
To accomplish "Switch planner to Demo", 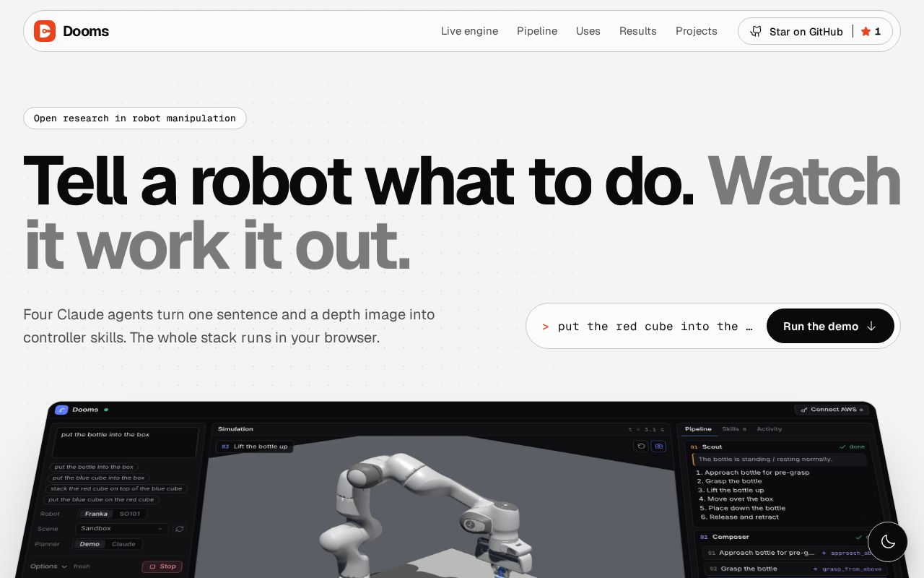I will click(x=90, y=544).
